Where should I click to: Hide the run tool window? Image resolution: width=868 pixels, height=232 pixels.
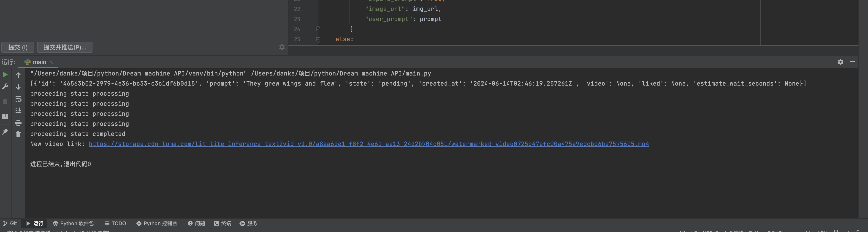click(x=852, y=62)
